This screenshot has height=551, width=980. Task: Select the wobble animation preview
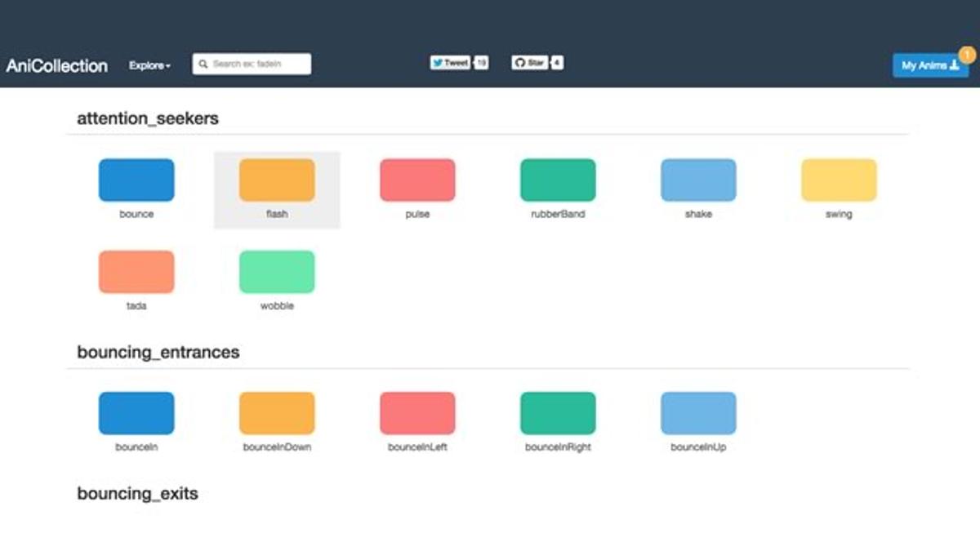click(277, 271)
